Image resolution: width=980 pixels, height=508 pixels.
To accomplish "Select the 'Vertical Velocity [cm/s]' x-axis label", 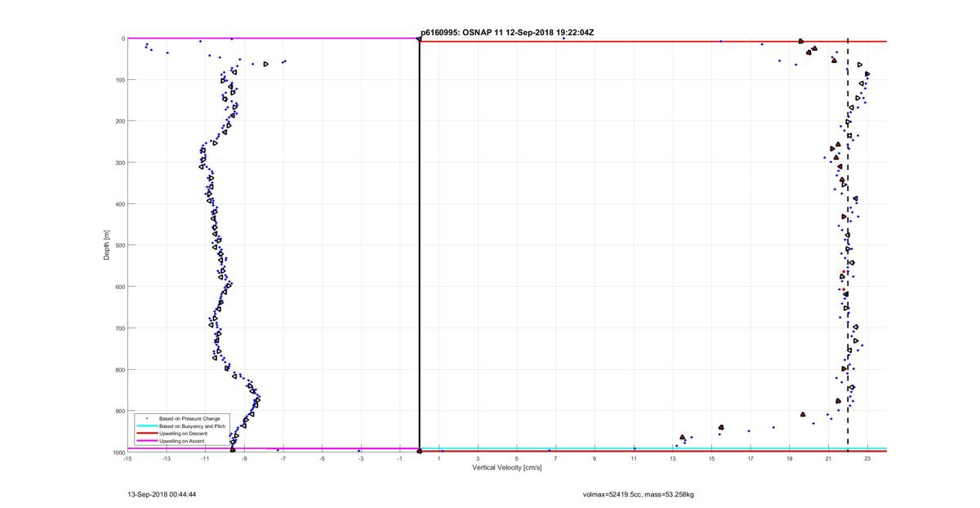I will point(507,468).
